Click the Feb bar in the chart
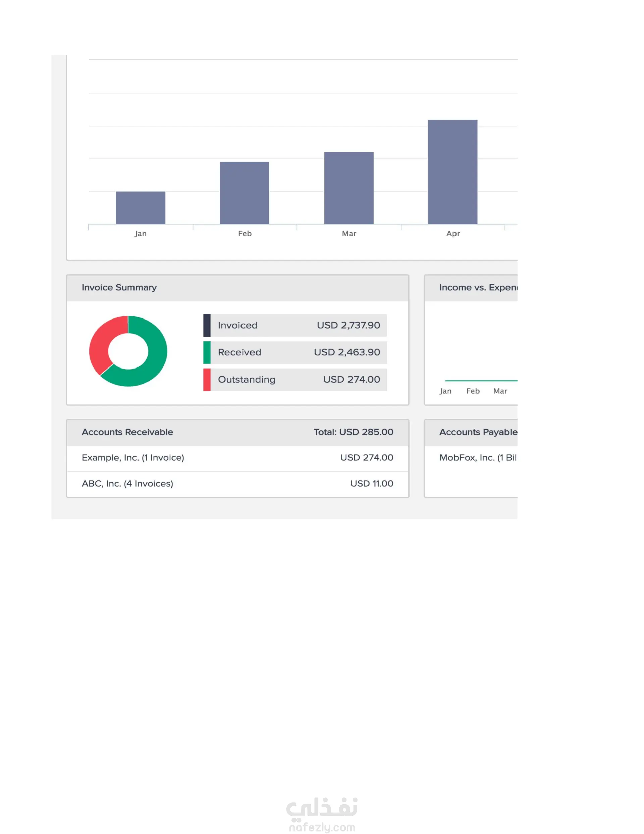 [244, 192]
